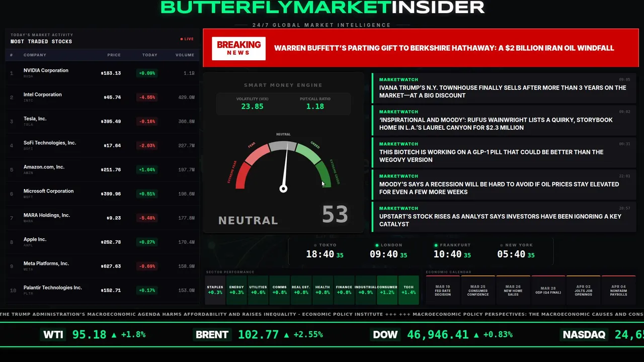The width and height of the screenshot is (644, 362).
Task: Click the green up arrow beside WTI
Action: tap(114, 334)
